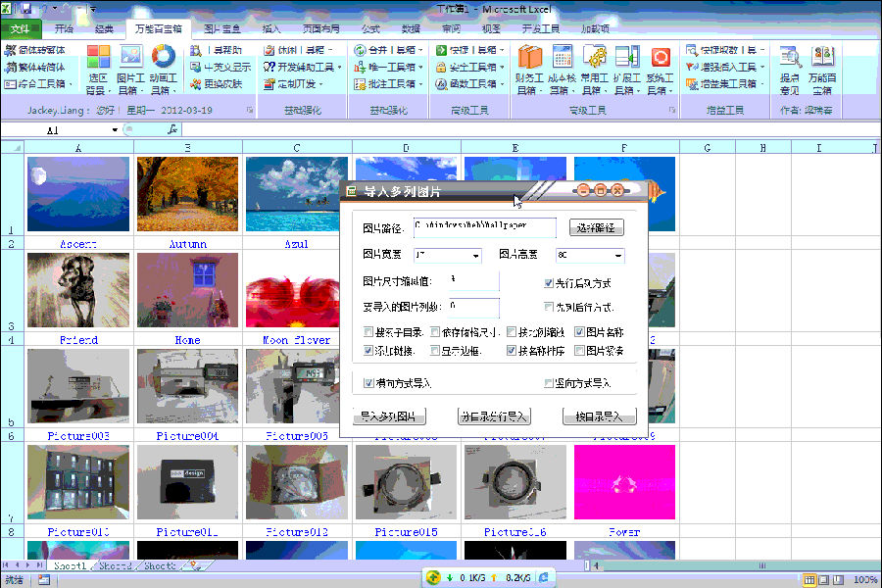Open the 万能百宝箱 help book icon
The height and width of the screenshot is (588, 882).
click(823, 59)
